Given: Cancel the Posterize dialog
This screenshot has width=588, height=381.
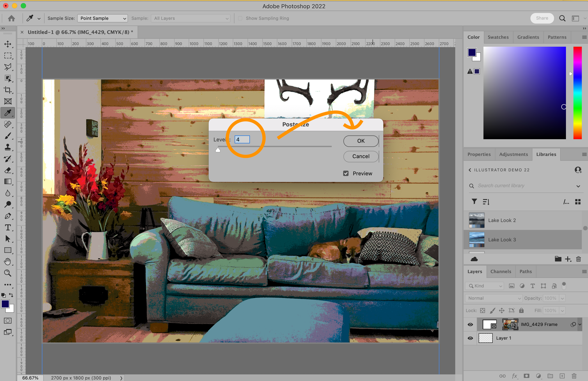Looking at the screenshot, I should pyautogui.click(x=361, y=156).
